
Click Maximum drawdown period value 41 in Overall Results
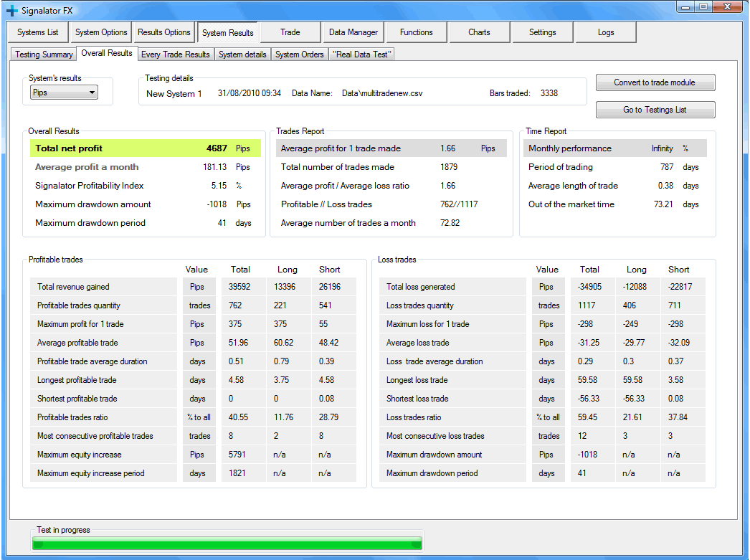click(222, 223)
